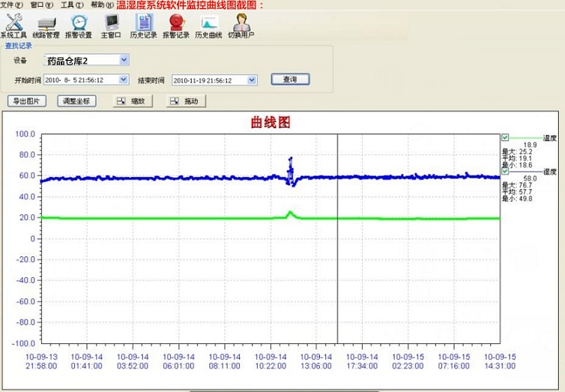Uncheck the 温度 temperature series checkbox
The width and height of the screenshot is (565, 392).
(505, 138)
